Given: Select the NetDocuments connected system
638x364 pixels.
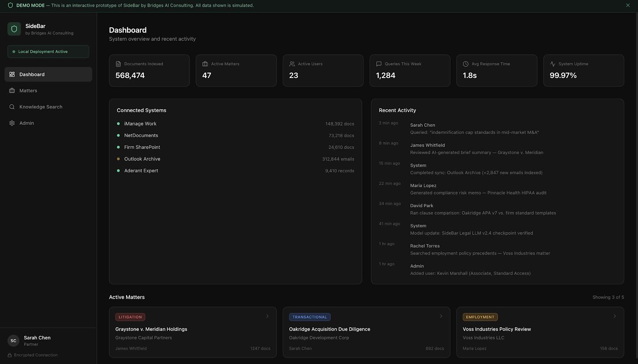Looking at the screenshot, I should click(x=236, y=135).
